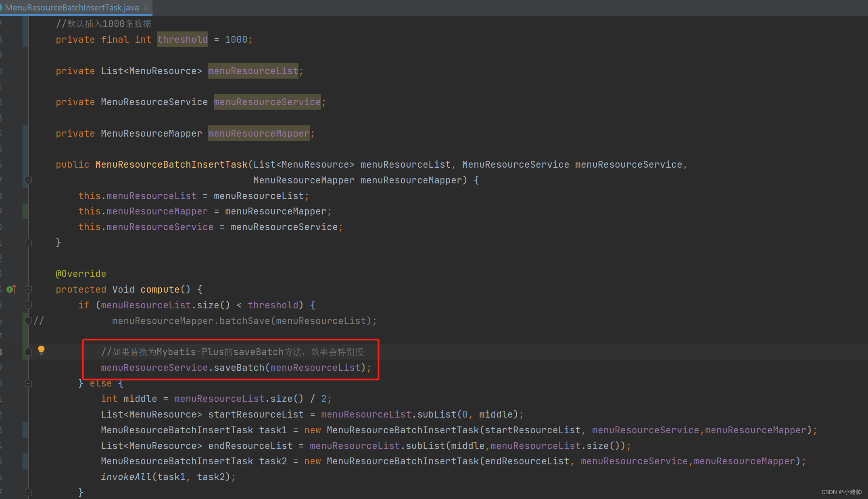Click the invokeAll method call

click(126, 477)
